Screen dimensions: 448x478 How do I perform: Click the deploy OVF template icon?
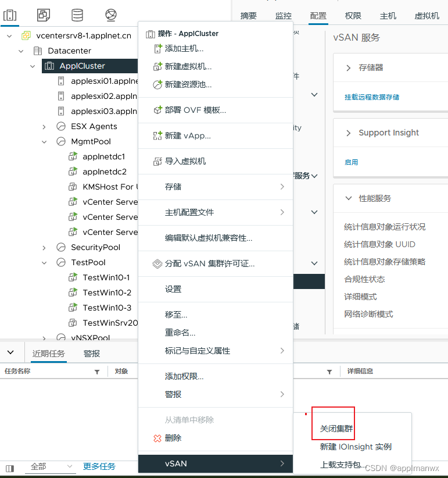157,110
